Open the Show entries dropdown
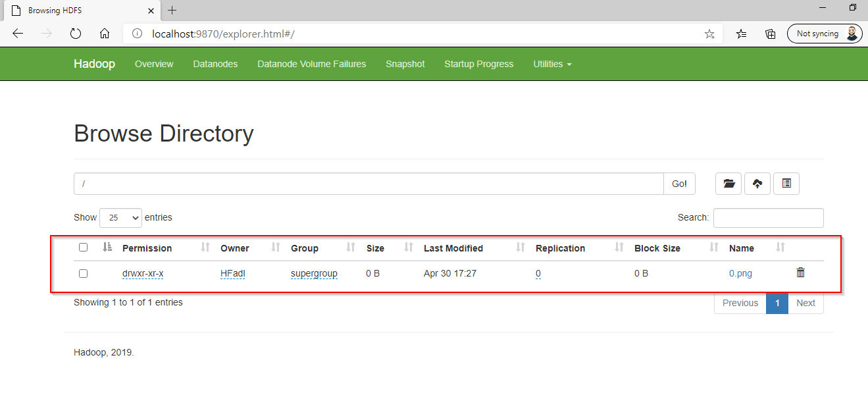 (120, 217)
